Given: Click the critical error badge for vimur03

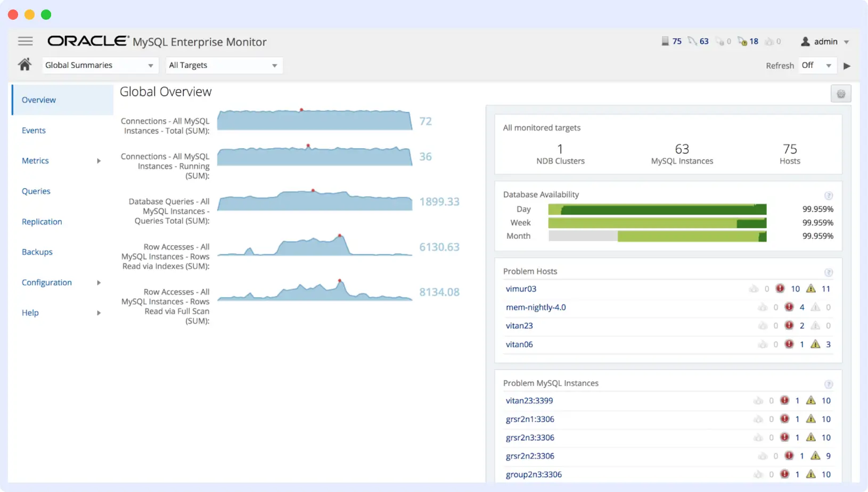Looking at the screenshot, I should (781, 288).
